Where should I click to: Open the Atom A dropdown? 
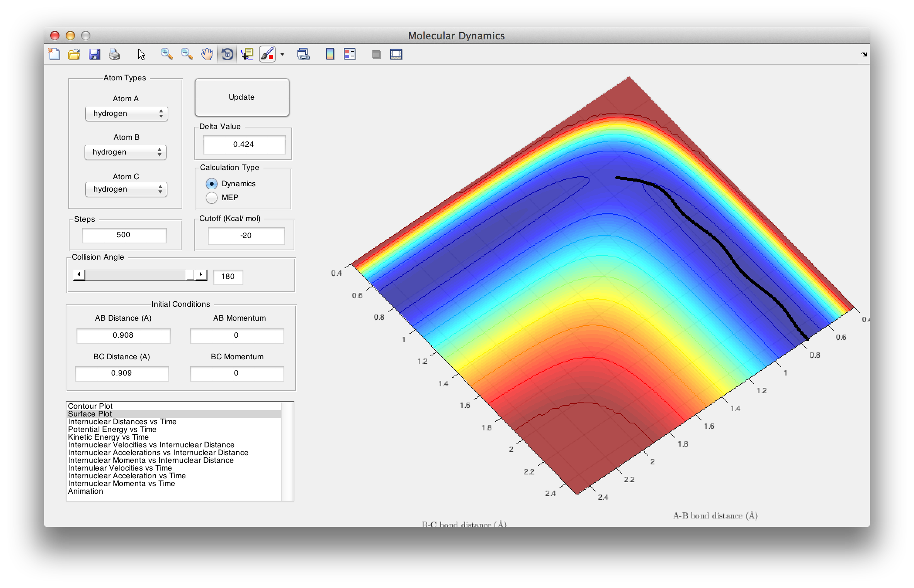(x=126, y=114)
